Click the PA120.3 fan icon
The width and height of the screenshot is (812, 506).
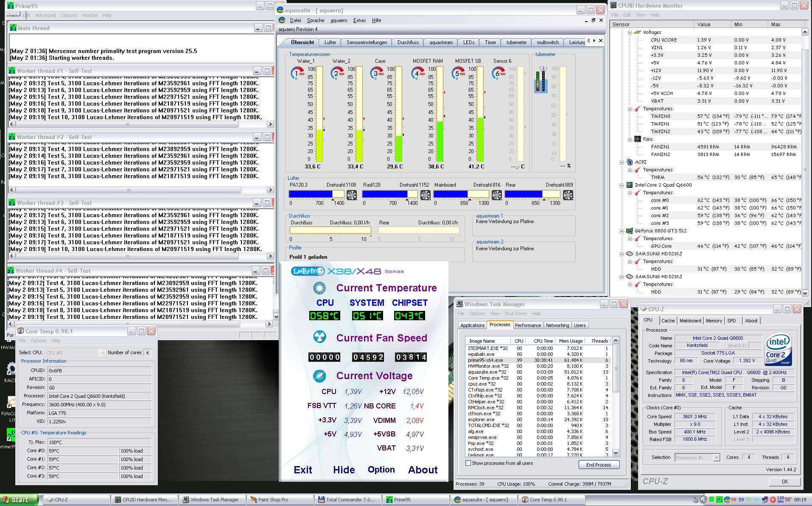pyautogui.click(x=352, y=195)
